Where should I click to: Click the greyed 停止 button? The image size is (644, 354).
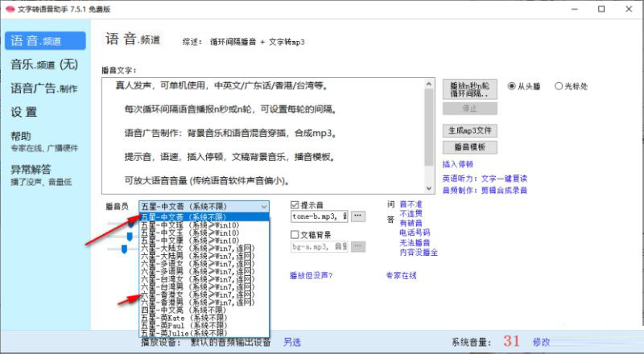470,109
